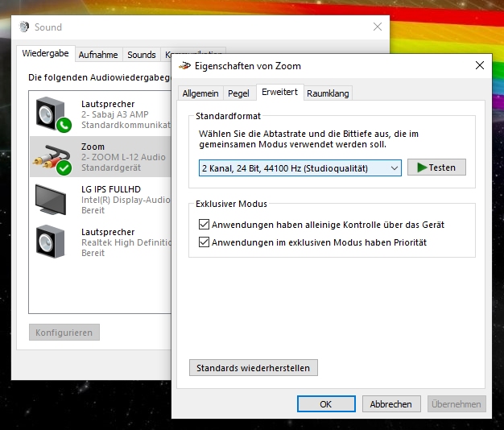The height and width of the screenshot is (430, 504).
Task: Switch to the Allgemein tab
Action: click(200, 93)
